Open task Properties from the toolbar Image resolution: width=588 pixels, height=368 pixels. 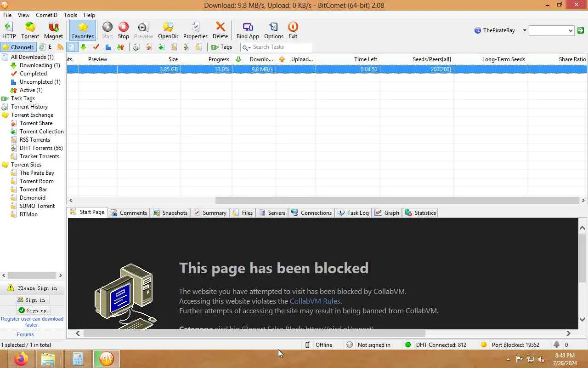point(195,30)
